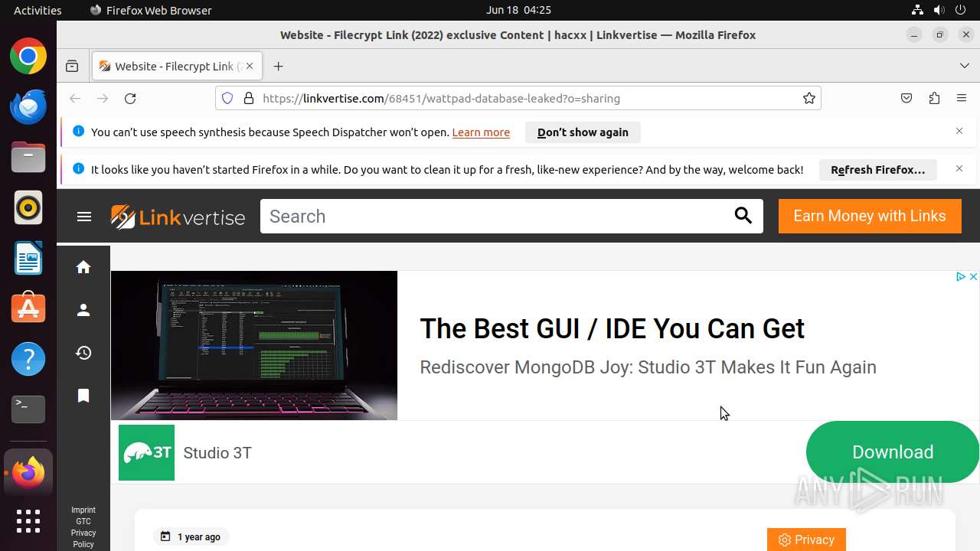This screenshot has height=551, width=980.
Task: Go to Linkvertise home icon
Action: [83, 267]
